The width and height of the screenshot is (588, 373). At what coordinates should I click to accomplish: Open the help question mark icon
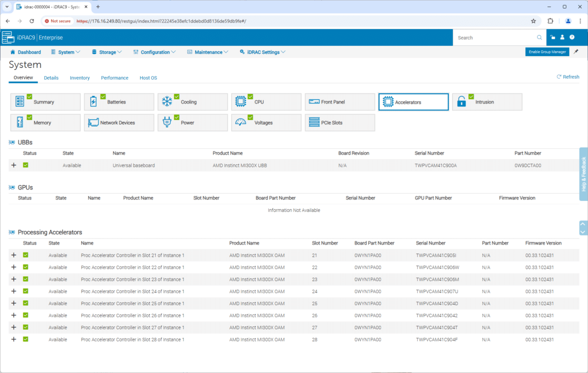572,38
